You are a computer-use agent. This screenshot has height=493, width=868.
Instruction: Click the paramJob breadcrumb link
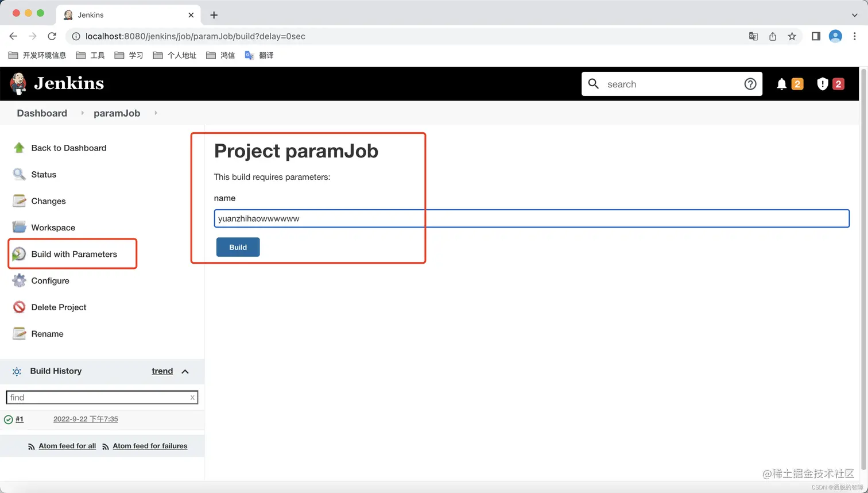117,113
